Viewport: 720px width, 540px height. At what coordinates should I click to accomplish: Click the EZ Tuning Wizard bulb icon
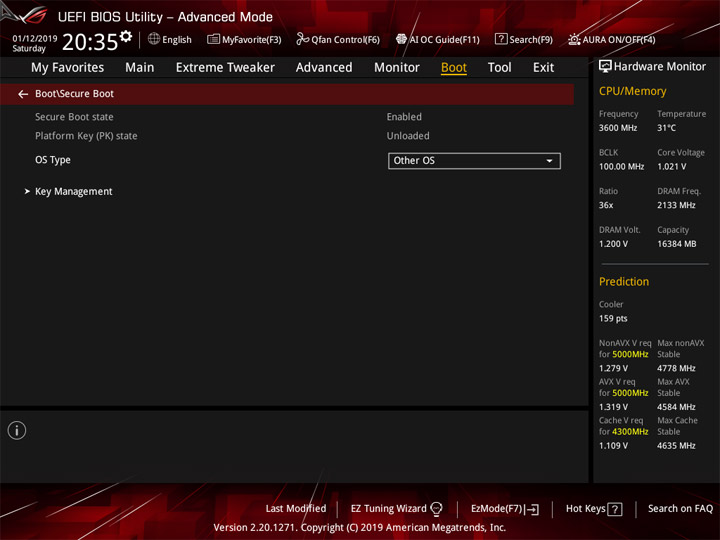[x=436, y=509]
